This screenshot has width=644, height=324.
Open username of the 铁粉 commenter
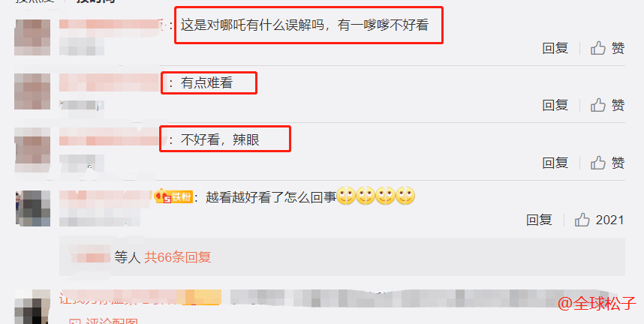106,197
